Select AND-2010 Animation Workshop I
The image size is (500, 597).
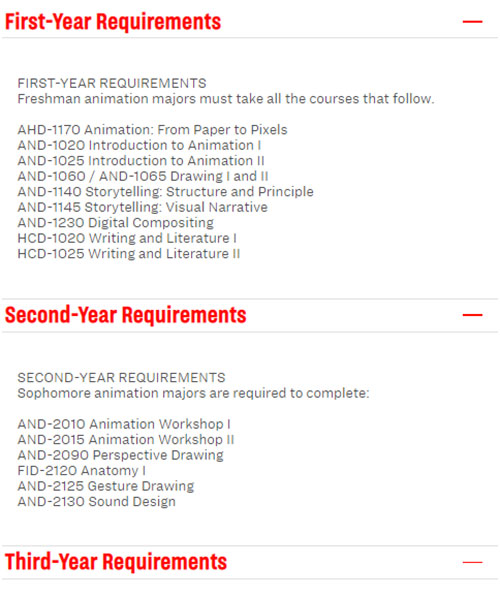124,424
